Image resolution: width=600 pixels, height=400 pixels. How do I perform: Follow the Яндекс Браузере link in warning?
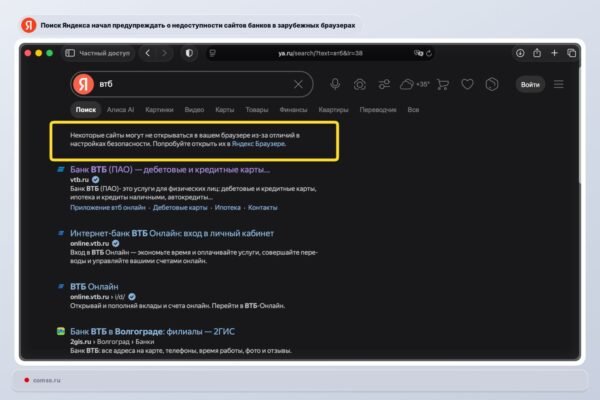pyautogui.click(x=258, y=144)
